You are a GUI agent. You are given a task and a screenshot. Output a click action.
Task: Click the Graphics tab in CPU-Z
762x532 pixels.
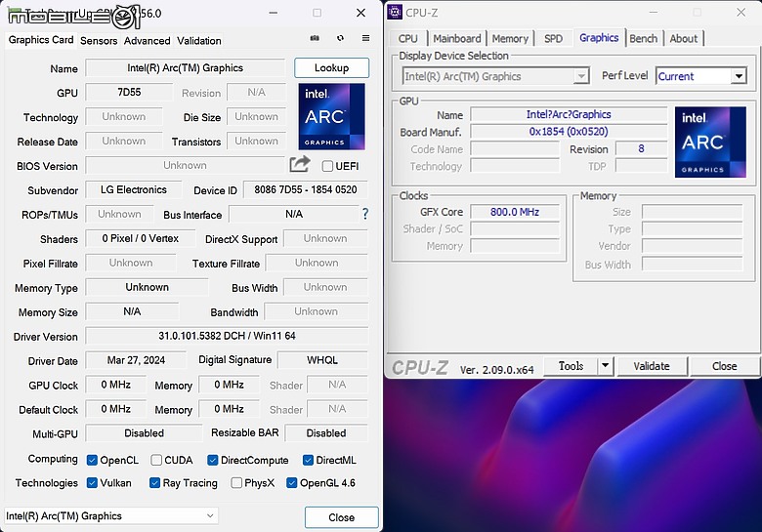pyautogui.click(x=599, y=38)
